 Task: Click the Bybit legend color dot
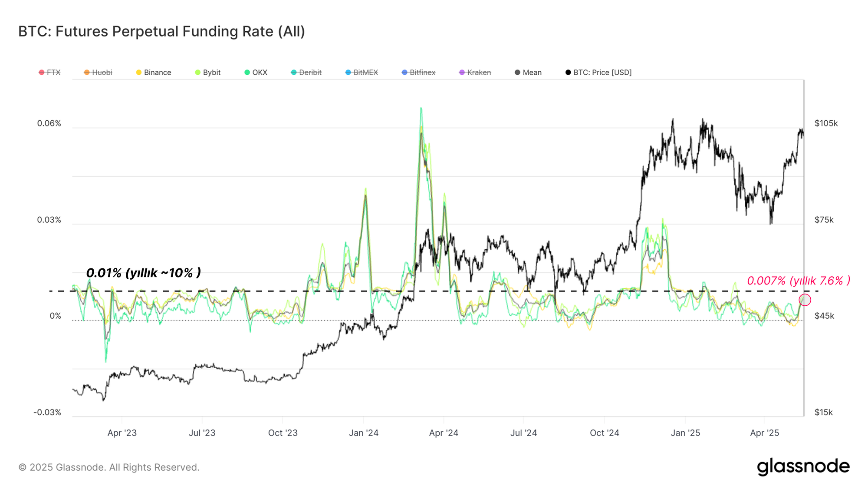click(x=198, y=73)
